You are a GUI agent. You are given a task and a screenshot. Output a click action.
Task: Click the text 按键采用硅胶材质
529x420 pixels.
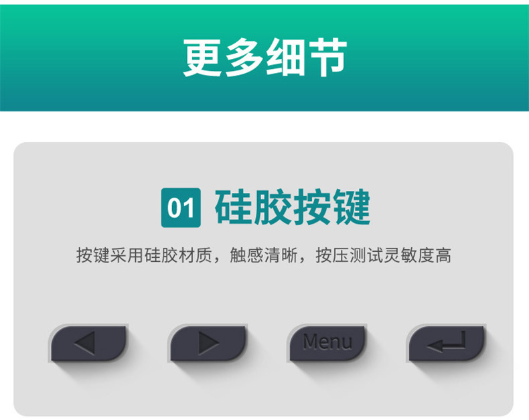pos(144,255)
